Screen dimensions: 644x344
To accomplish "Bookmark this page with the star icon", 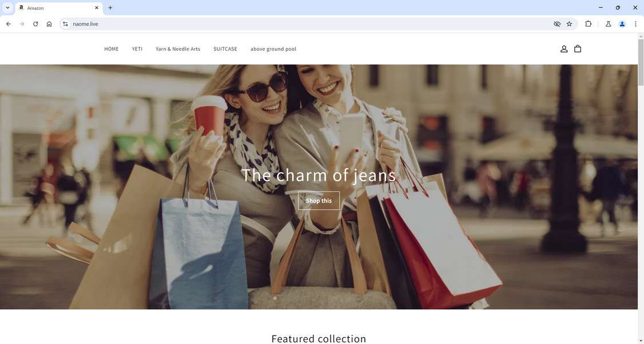I will tap(569, 24).
